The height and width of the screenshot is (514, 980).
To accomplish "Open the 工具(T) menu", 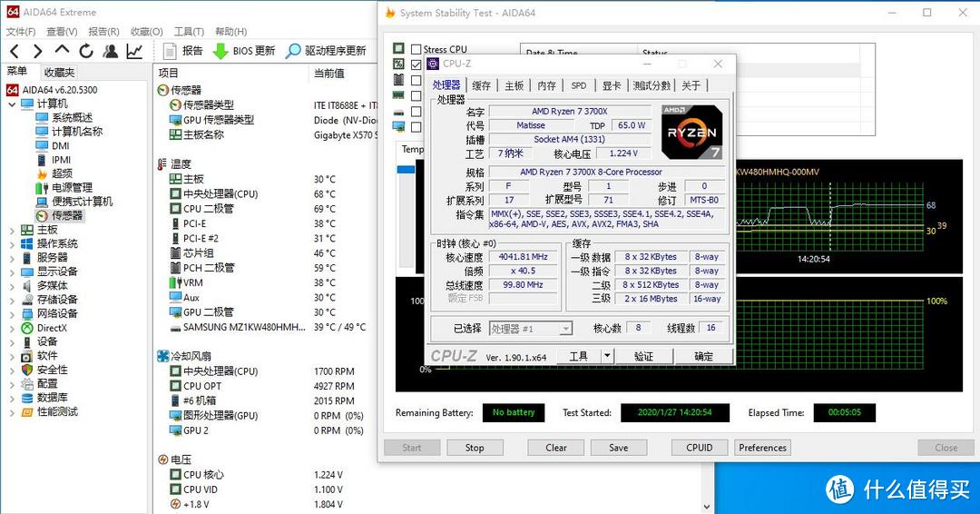I will [189, 31].
